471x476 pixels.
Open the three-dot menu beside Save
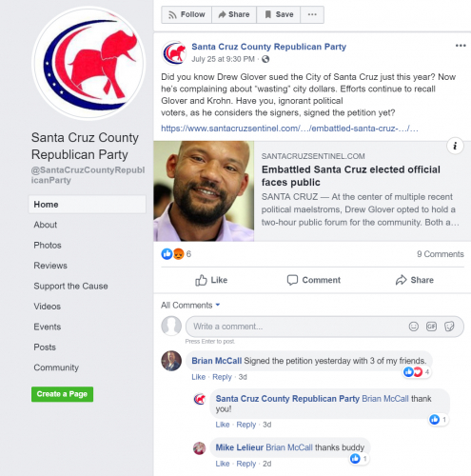point(312,14)
